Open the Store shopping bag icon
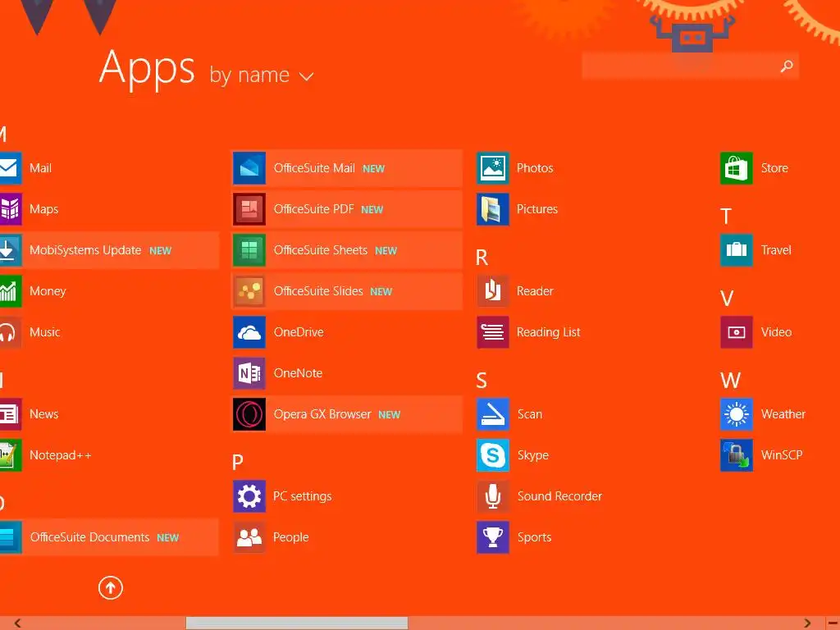 click(x=737, y=168)
